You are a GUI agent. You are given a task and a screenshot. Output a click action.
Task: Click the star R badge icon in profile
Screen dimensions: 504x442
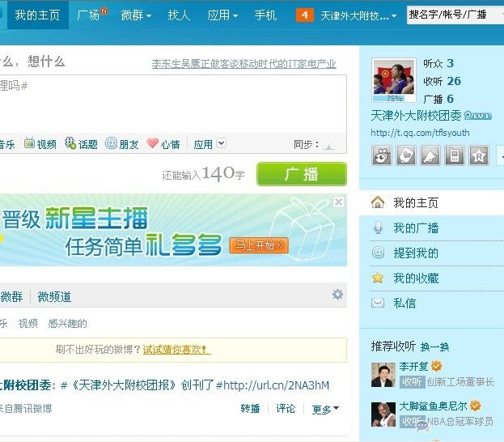[479, 155]
